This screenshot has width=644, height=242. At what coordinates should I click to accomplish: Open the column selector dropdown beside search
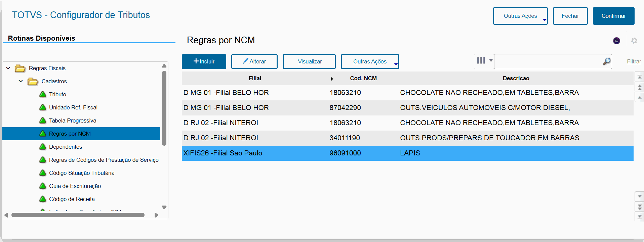tap(484, 61)
